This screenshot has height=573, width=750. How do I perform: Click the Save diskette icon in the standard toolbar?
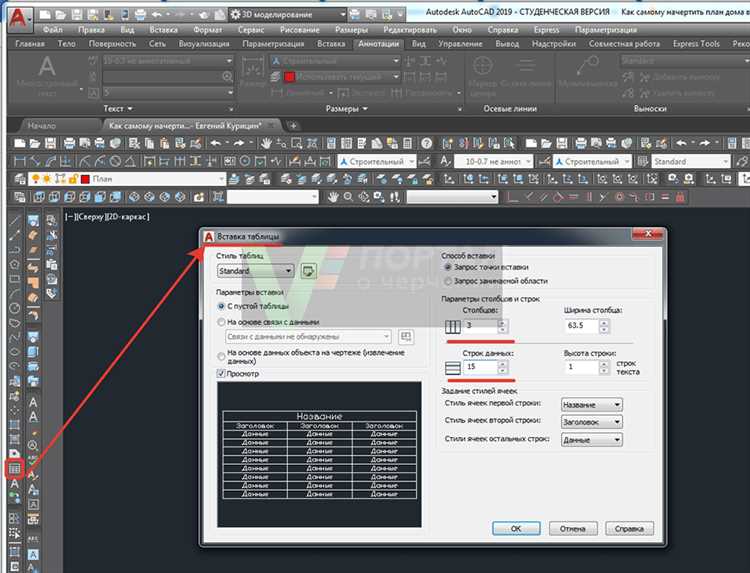click(50, 143)
